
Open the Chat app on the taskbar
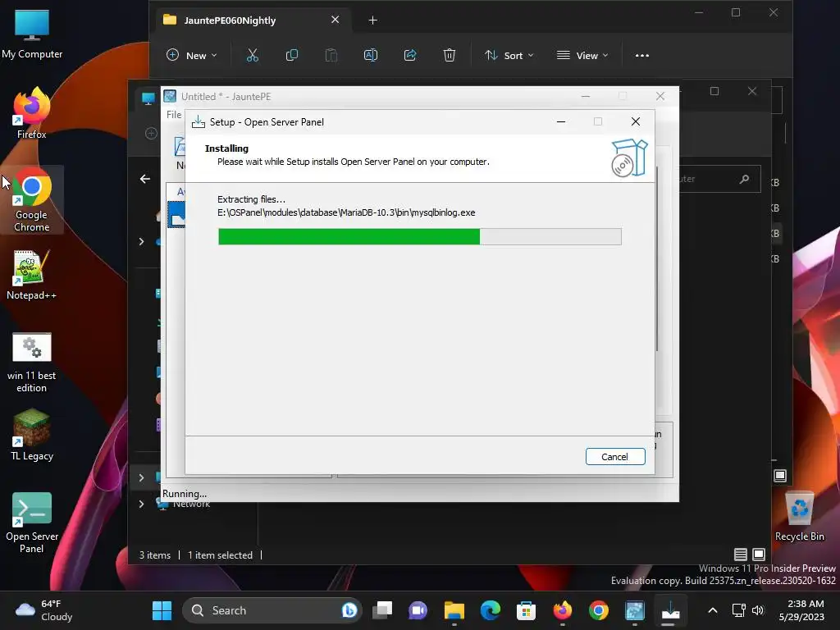tap(418, 610)
